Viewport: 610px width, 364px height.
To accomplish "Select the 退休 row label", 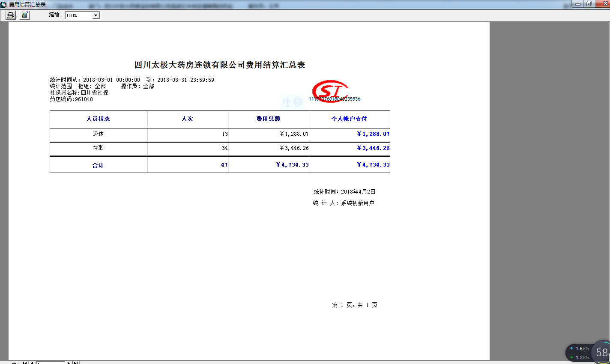I will 98,134.
